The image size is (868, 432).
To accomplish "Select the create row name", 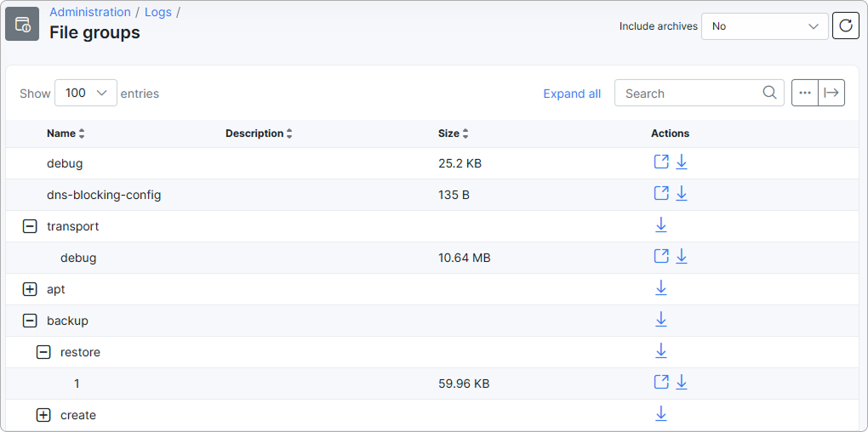I will click(78, 415).
